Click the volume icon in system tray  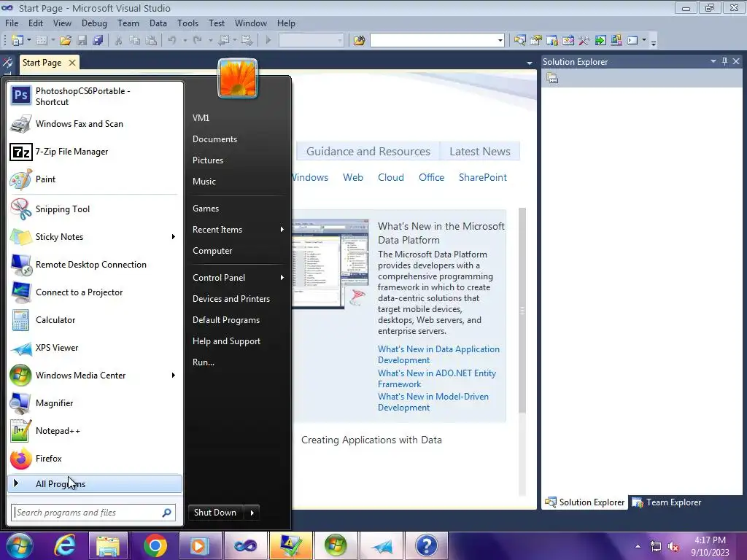point(673,547)
